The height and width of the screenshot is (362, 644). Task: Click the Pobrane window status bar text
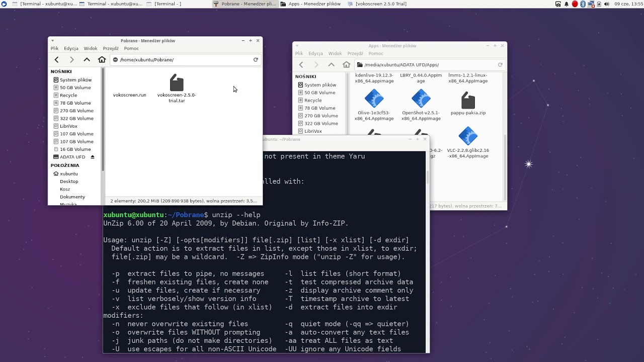pyautogui.click(x=184, y=201)
